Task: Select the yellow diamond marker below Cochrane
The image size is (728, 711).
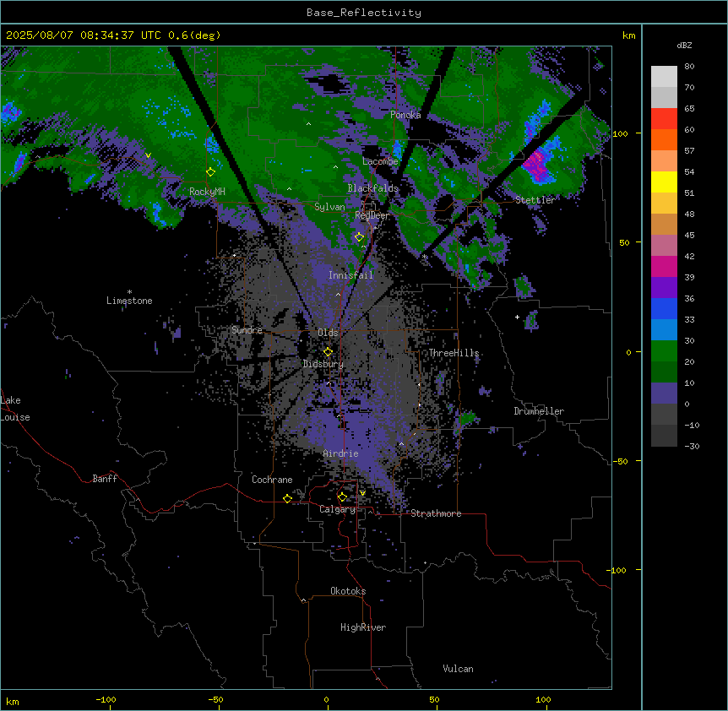Action: (x=287, y=498)
